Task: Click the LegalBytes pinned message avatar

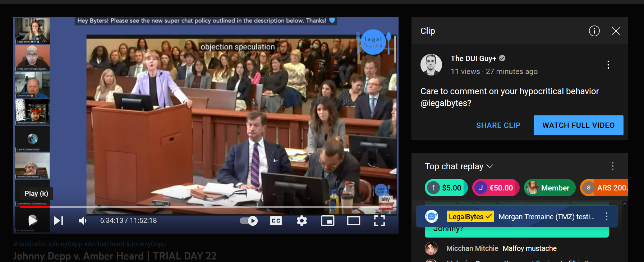Action: tap(432, 216)
